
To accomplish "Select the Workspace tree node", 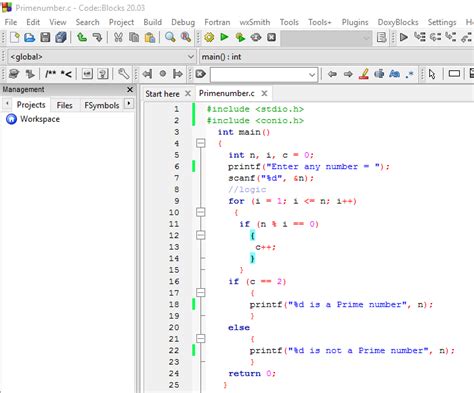I will coord(40,119).
